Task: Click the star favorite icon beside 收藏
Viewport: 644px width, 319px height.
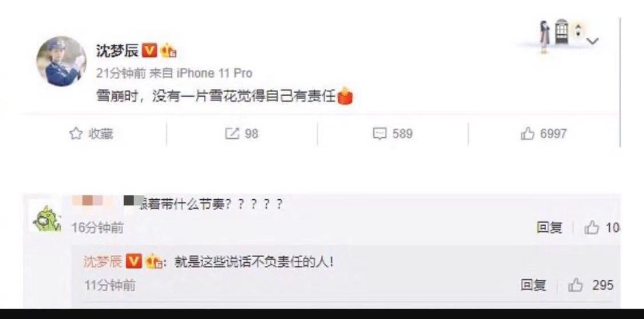Action: [76, 133]
